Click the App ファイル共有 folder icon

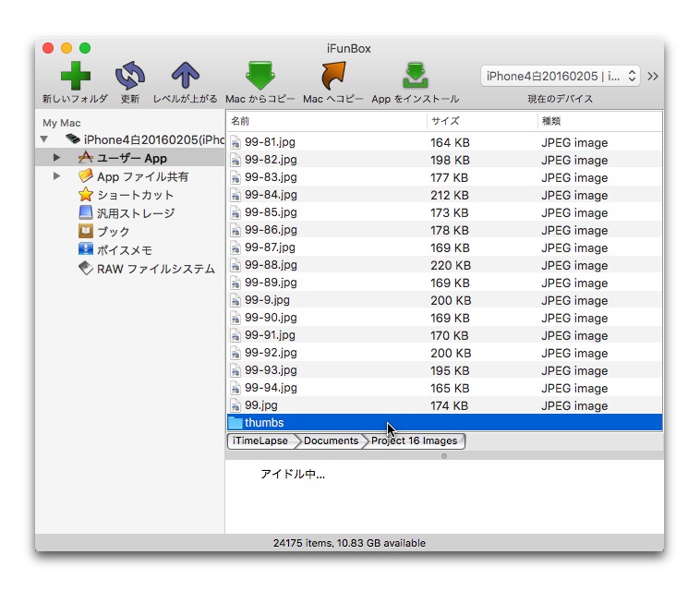[x=86, y=175]
